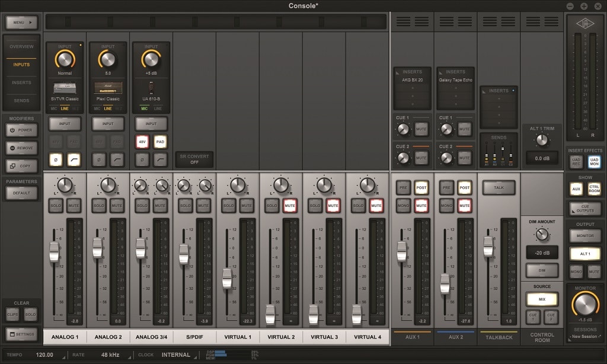This screenshot has width=607, height=364.
Task: Click the Analog 1 input gain knob
Action: (65, 59)
